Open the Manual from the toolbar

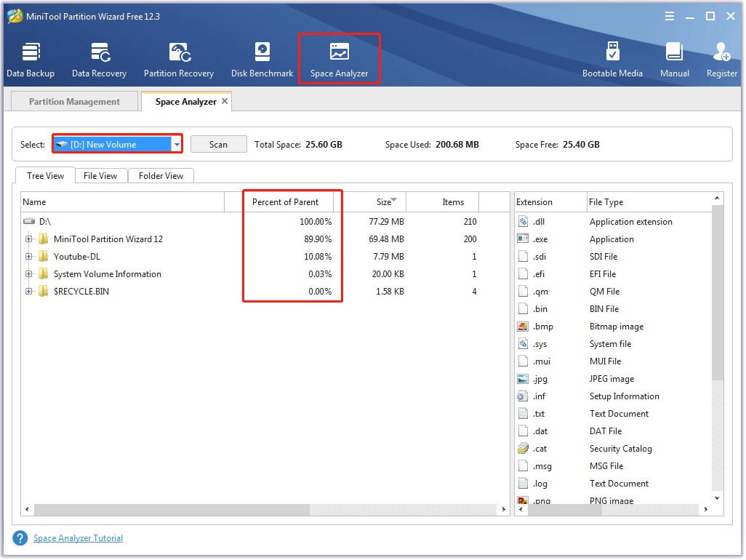point(675,58)
